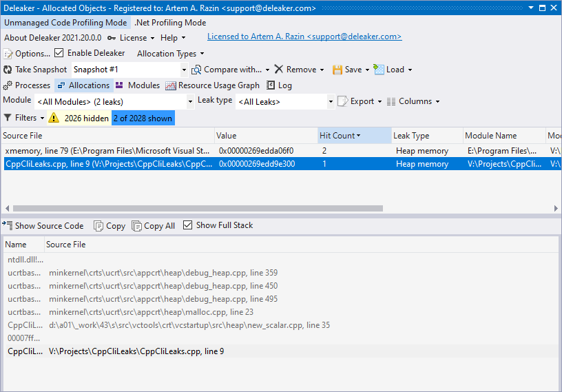Expand the Load dropdown arrow
The image size is (562, 392).
[410, 70]
